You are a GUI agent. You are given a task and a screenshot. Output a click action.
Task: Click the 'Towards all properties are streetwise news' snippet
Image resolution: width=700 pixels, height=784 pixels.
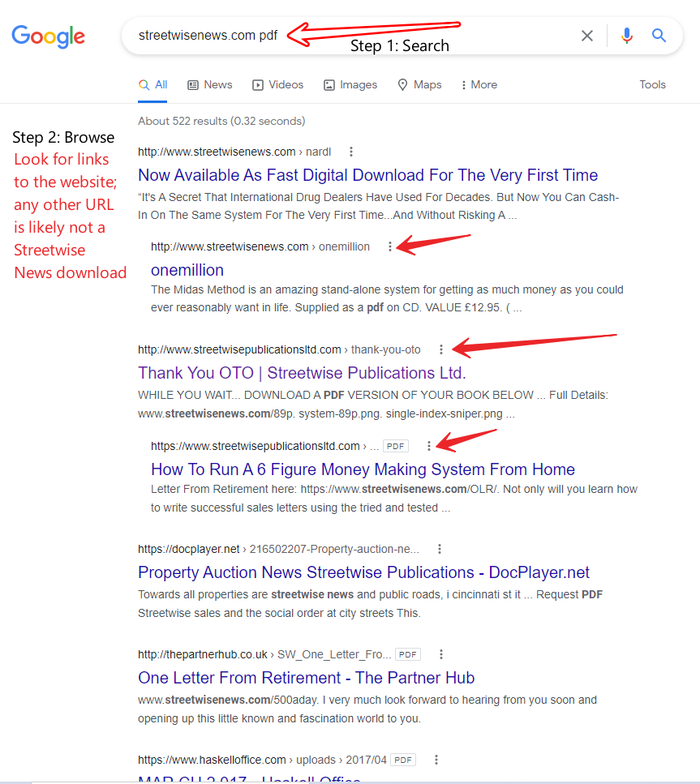point(370,604)
